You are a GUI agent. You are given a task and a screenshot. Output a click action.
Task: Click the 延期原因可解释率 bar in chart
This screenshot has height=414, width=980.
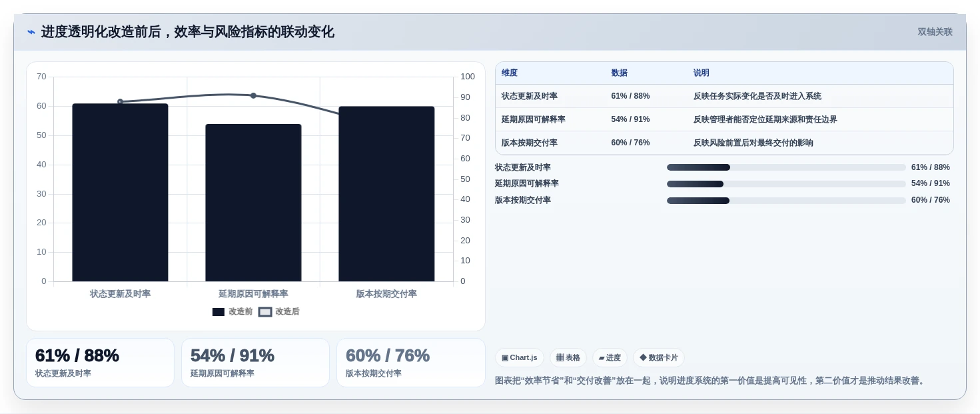point(253,203)
